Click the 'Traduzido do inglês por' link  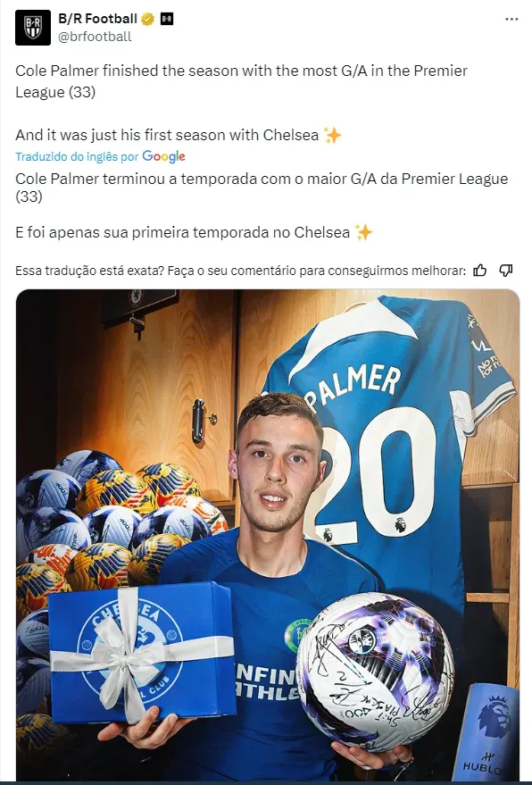[77, 156]
